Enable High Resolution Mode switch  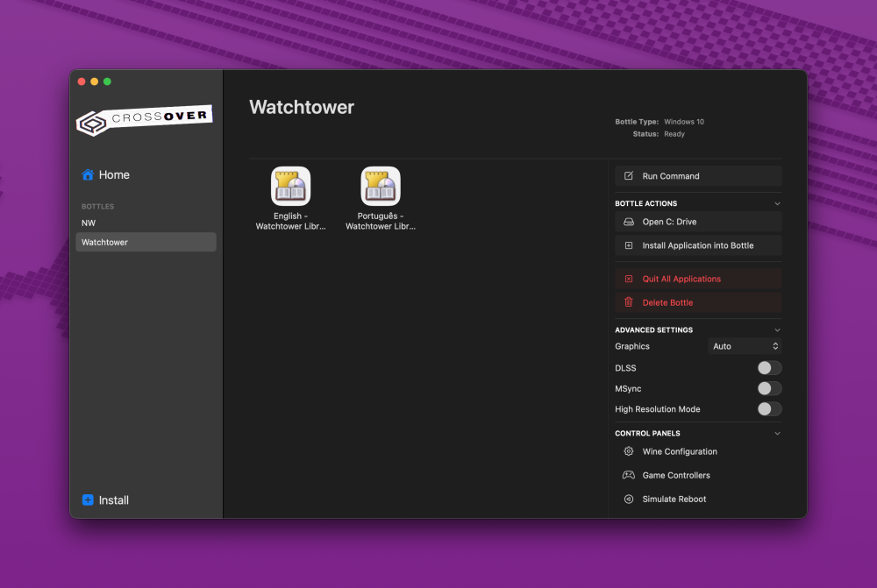point(769,409)
